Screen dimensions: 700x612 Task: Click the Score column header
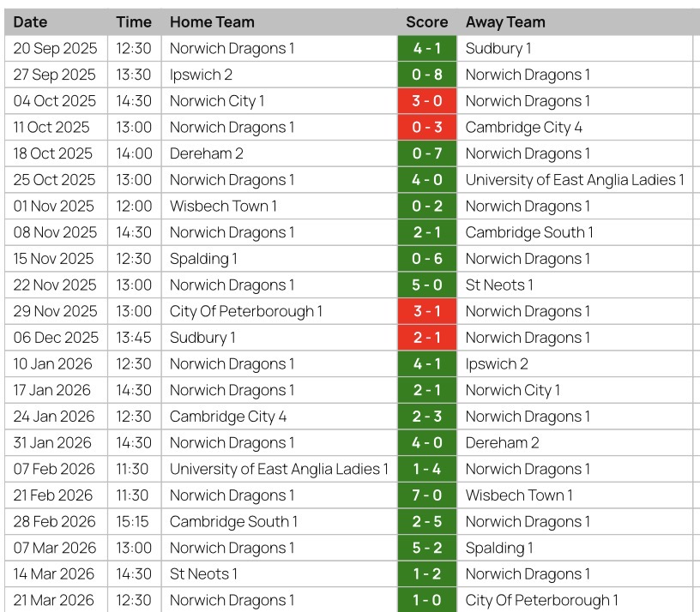(427, 22)
